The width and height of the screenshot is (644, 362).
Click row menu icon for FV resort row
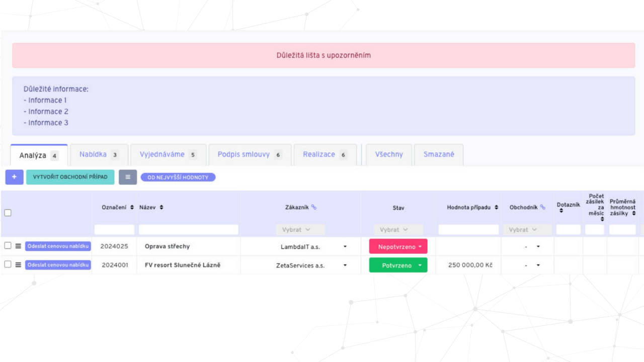[18, 265]
